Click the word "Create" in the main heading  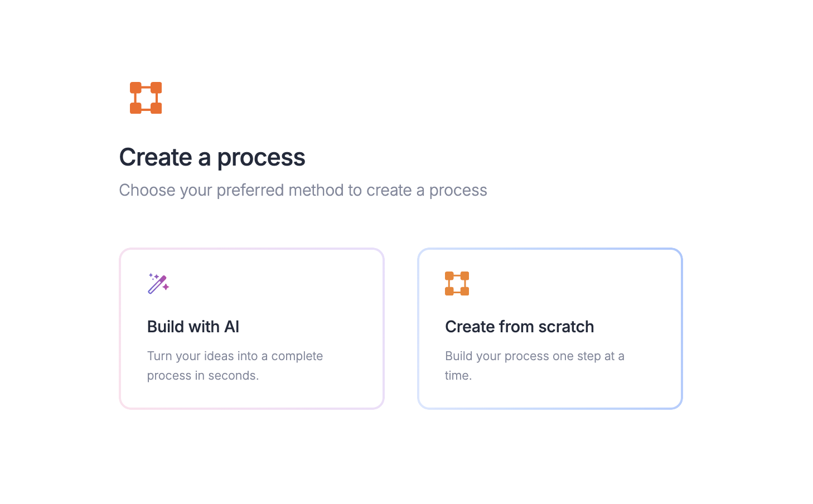point(156,157)
